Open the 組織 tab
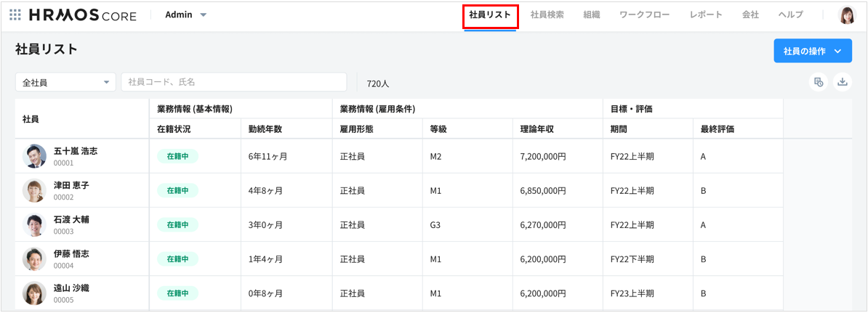Screen dimensions: 868x313 click(591, 15)
